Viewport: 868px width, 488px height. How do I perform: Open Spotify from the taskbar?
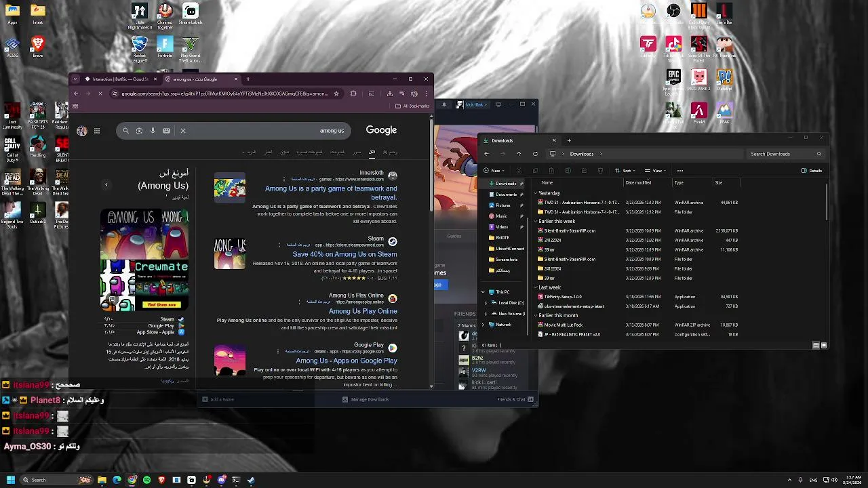[x=146, y=480]
